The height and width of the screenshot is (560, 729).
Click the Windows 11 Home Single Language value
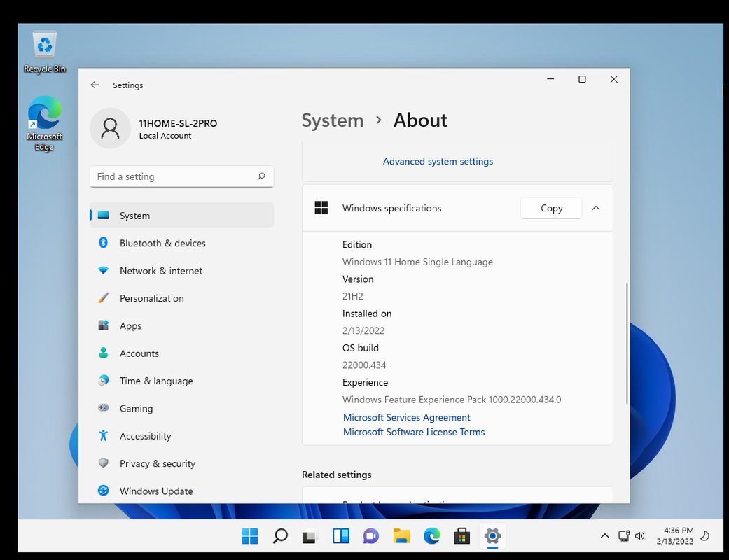click(417, 262)
